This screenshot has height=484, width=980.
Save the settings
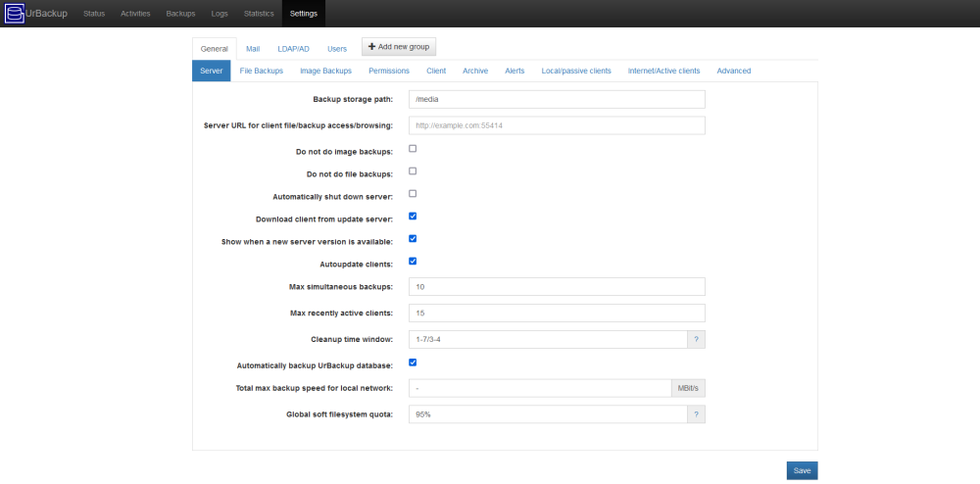[802, 471]
